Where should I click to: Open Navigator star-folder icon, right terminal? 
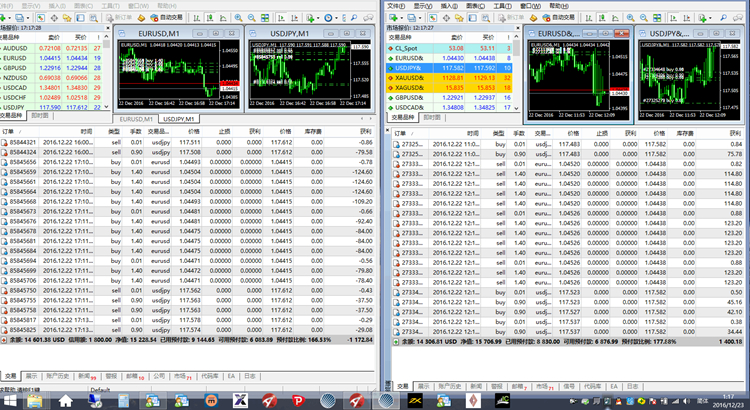tap(459, 18)
